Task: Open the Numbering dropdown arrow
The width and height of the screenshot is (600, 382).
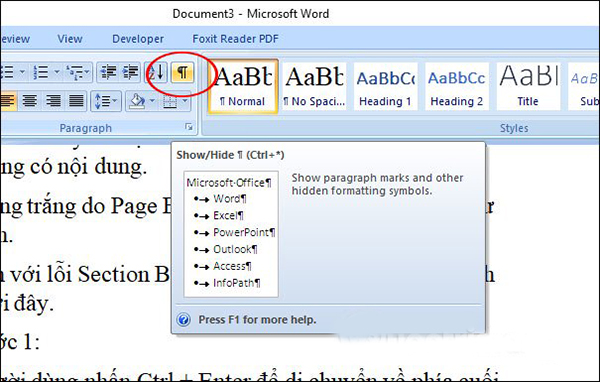Action: point(57,72)
